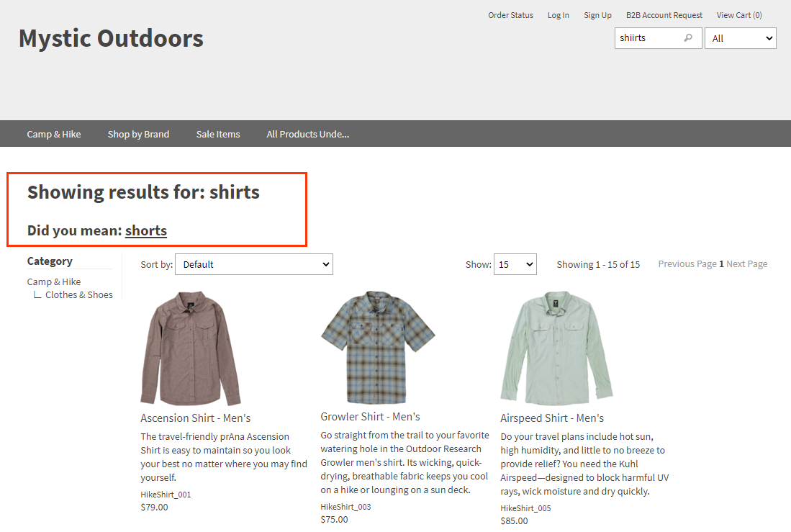Open View Cart

[x=738, y=14]
